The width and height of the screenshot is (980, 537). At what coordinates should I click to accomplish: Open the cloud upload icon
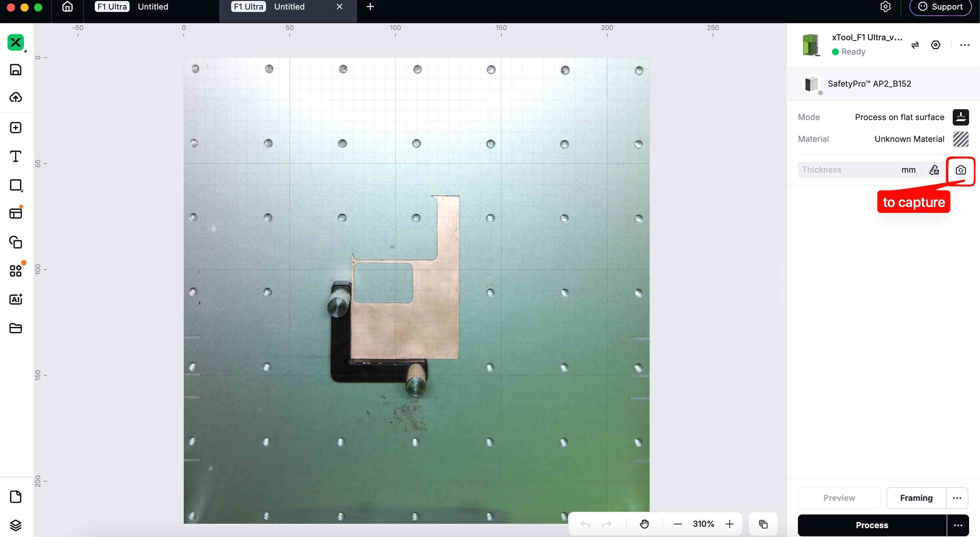click(16, 98)
